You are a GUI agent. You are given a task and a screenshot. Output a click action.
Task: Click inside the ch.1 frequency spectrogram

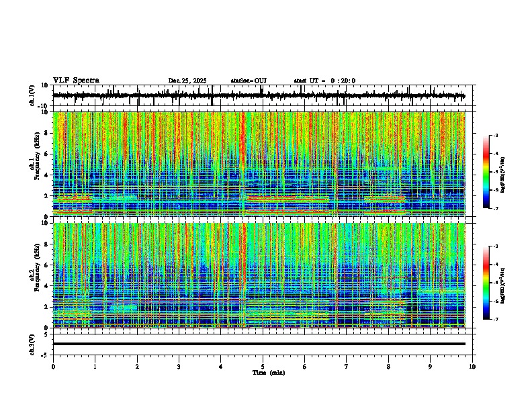tap(259, 164)
